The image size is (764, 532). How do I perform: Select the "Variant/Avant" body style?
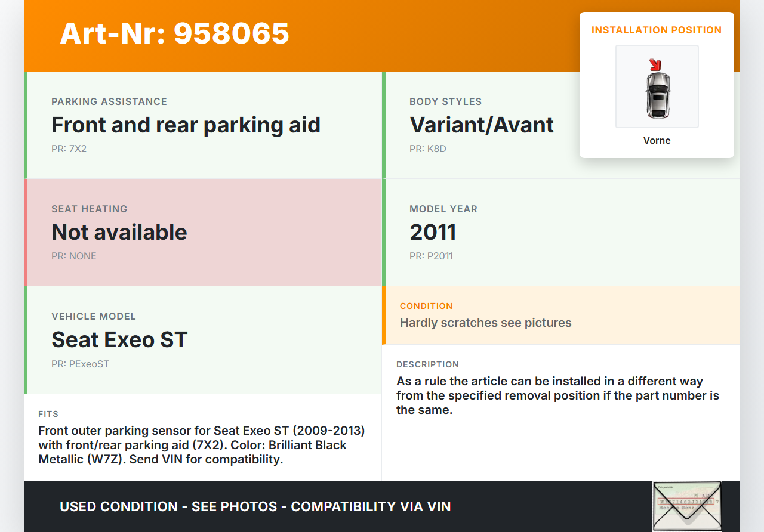pos(481,125)
